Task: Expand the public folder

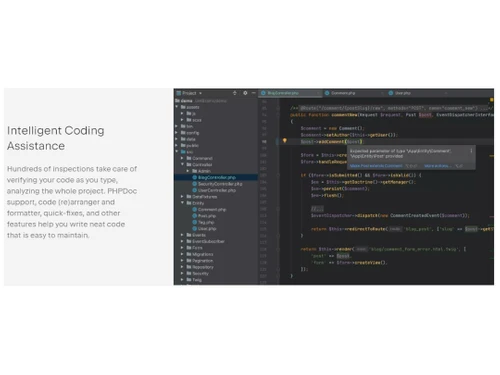Action: (177, 145)
